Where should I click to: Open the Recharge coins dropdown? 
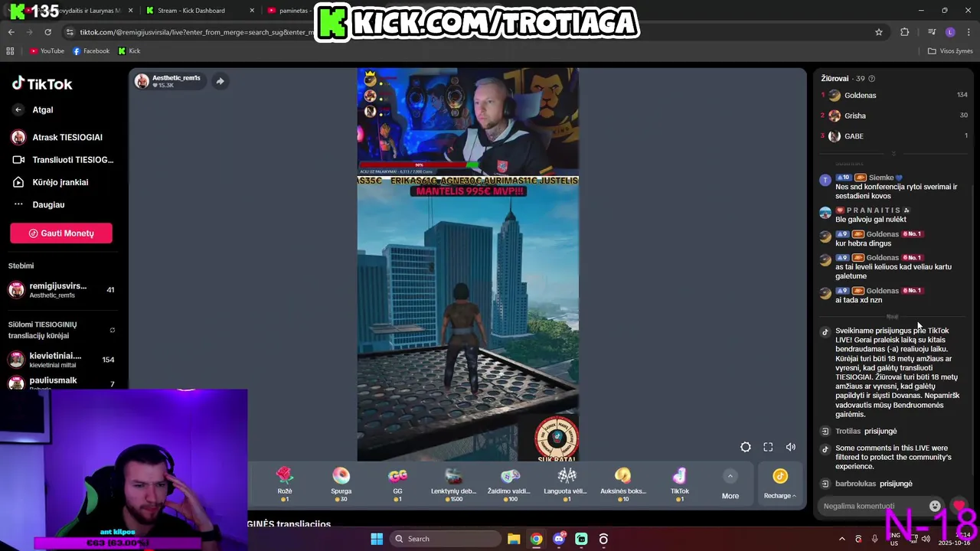pyautogui.click(x=780, y=485)
